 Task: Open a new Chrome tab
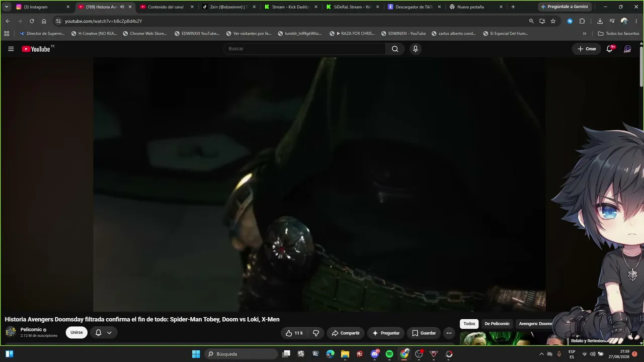(513, 7)
